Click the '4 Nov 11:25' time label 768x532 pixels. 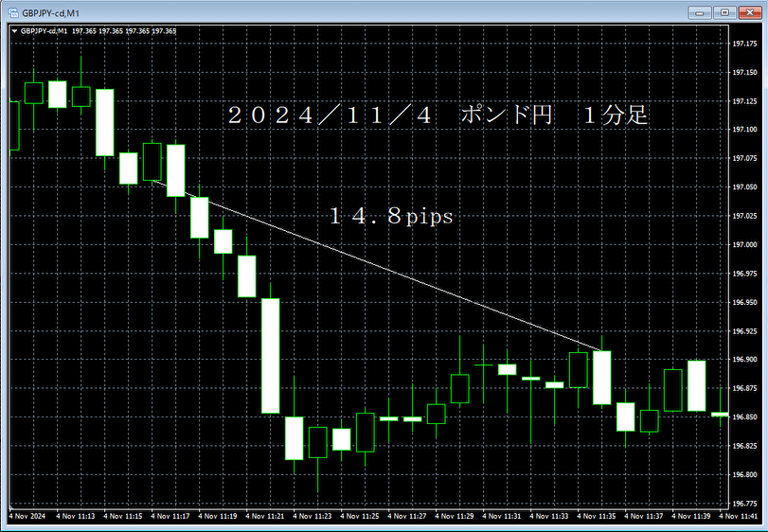360,516
